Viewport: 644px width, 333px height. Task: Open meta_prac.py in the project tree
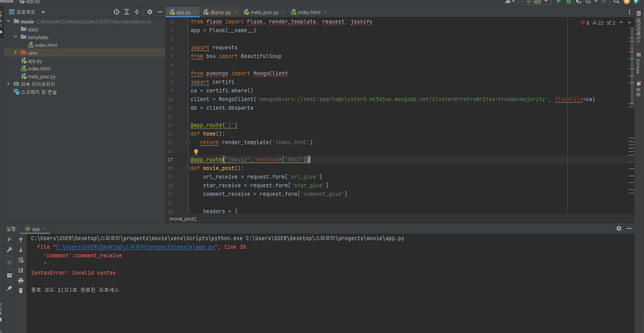(x=38, y=76)
